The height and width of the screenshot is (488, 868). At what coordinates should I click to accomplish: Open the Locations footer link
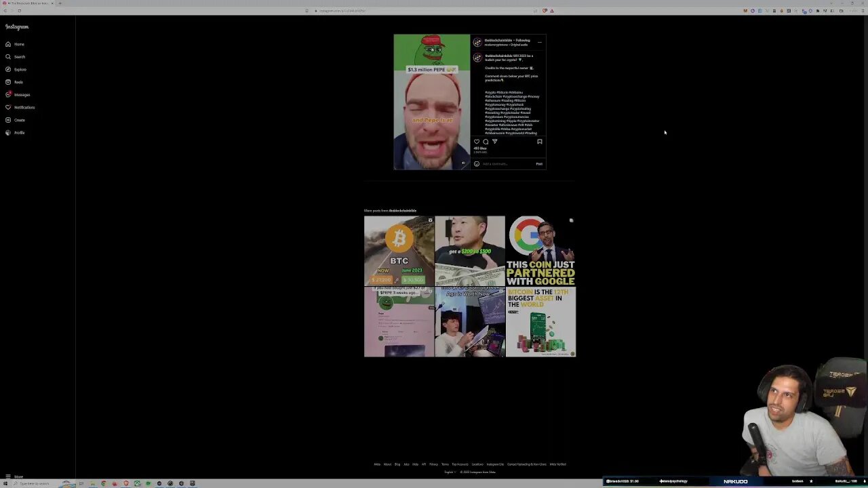tap(477, 464)
